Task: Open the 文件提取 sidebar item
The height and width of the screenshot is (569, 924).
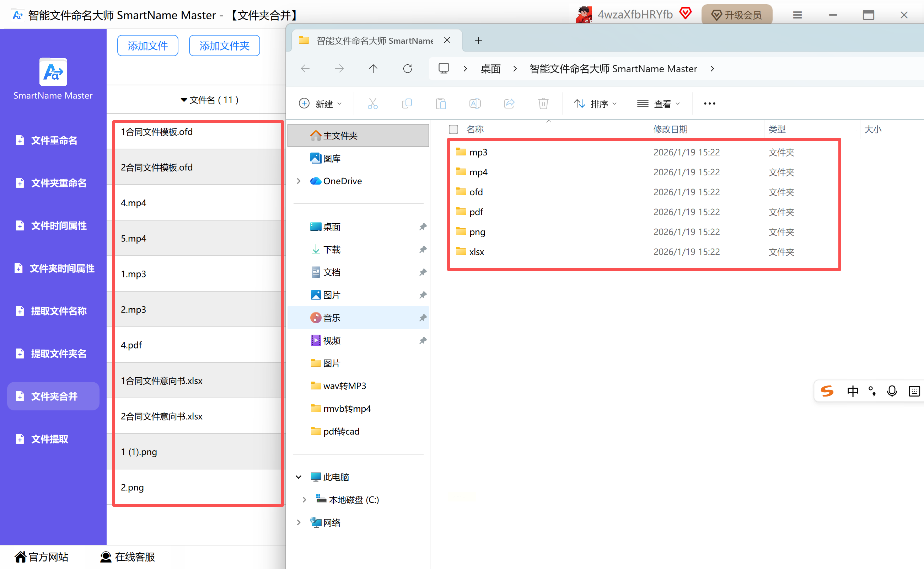Action: coord(49,439)
